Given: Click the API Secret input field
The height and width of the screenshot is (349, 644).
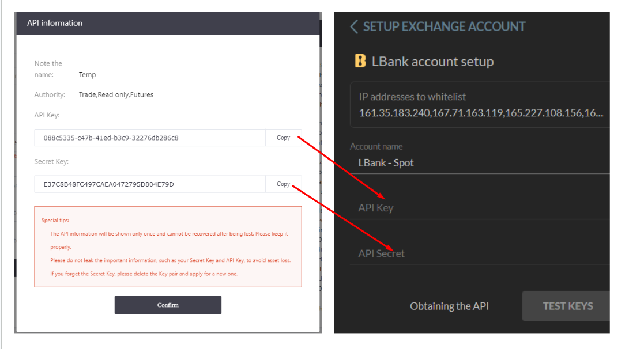Looking at the screenshot, I should [x=461, y=253].
